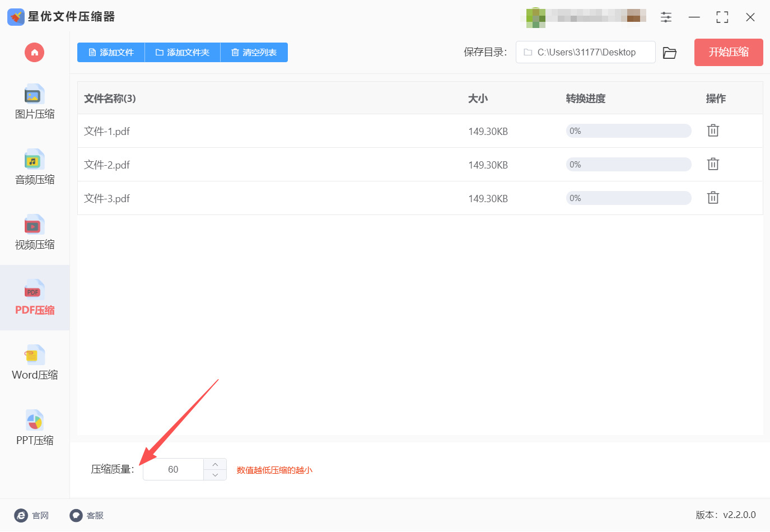The image size is (770, 532).
Task: Delete 文件-1.pdf with its trash icon
Action: [x=713, y=130]
